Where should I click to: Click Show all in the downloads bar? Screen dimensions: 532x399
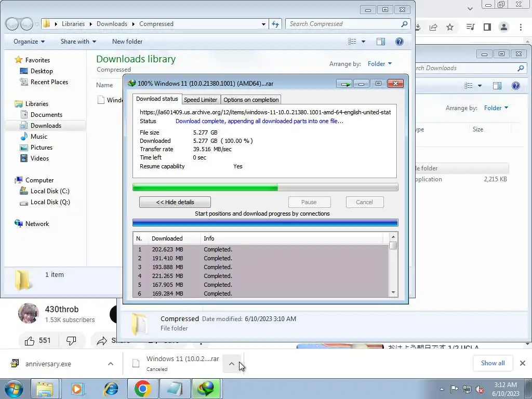click(x=493, y=363)
